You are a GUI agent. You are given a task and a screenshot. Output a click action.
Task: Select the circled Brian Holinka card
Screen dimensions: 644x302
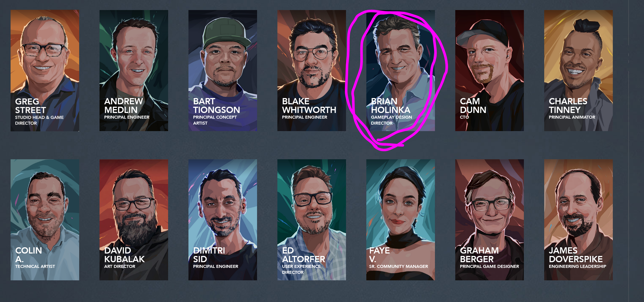click(401, 71)
